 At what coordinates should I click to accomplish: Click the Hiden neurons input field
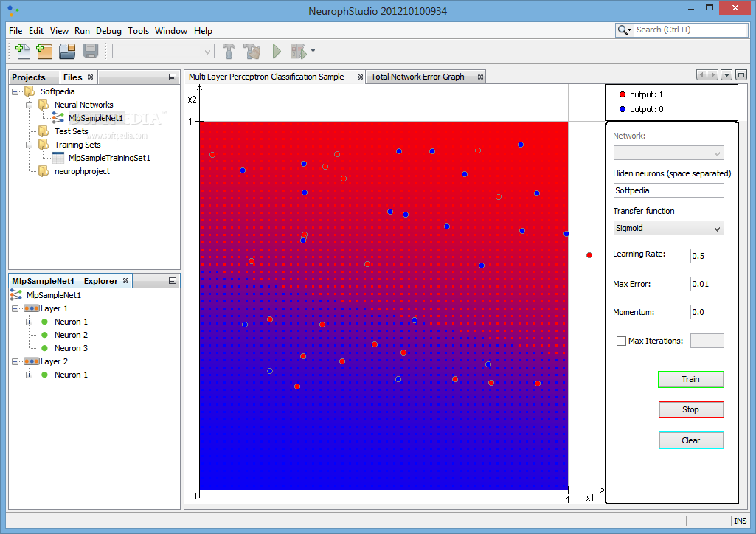pos(668,190)
